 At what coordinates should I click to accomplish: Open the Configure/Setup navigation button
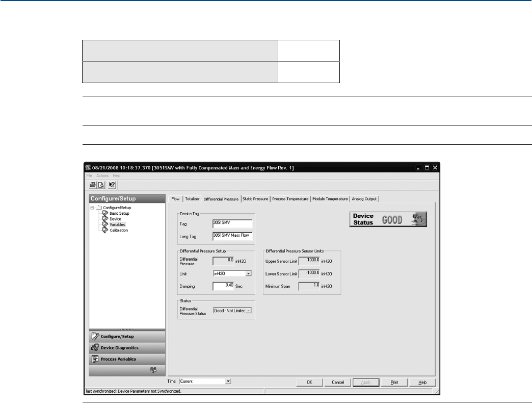tap(127, 337)
